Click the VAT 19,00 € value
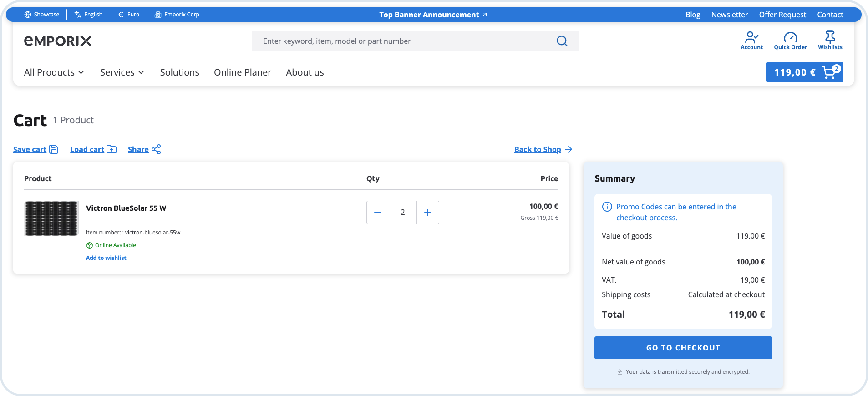The width and height of the screenshot is (868, 396). click(x=752, y=280)
